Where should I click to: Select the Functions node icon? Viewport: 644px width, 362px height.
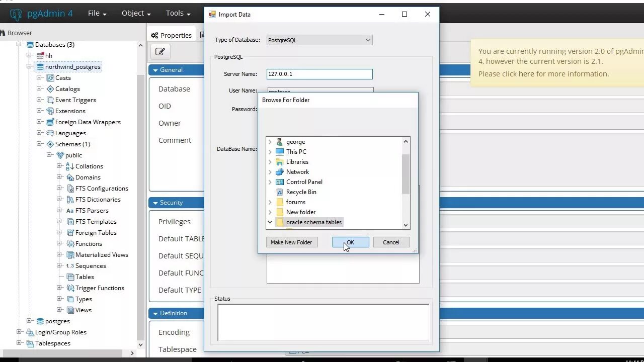[x=70, y=244]
